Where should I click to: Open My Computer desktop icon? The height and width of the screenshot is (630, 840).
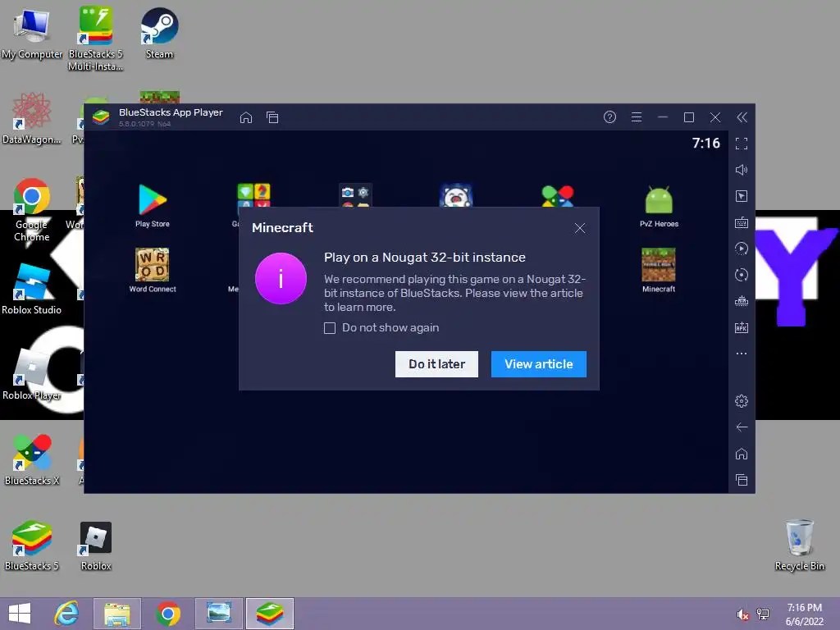pos(32,33)
